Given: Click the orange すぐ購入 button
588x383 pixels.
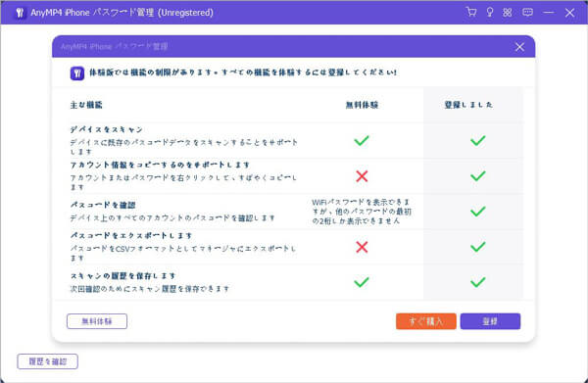Looking at the screenshot, I should [426, 321].
